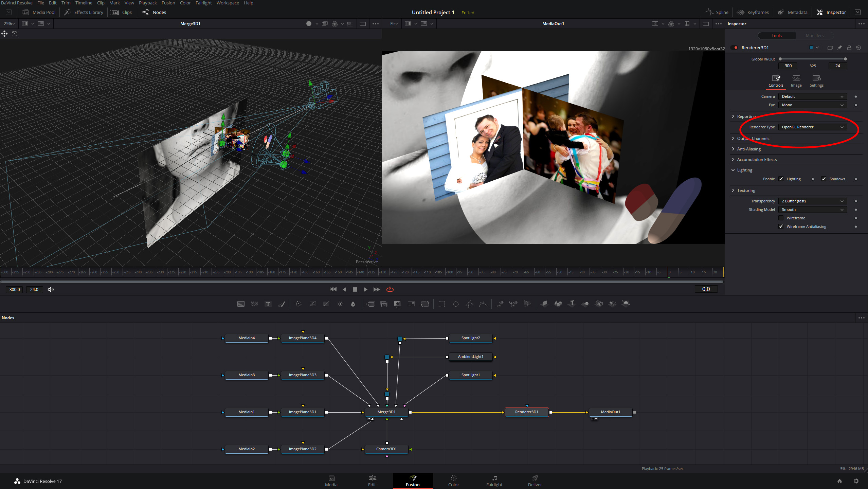
Task: Uncheck the Lighting enable checkbox
Action: click(781, 179)
